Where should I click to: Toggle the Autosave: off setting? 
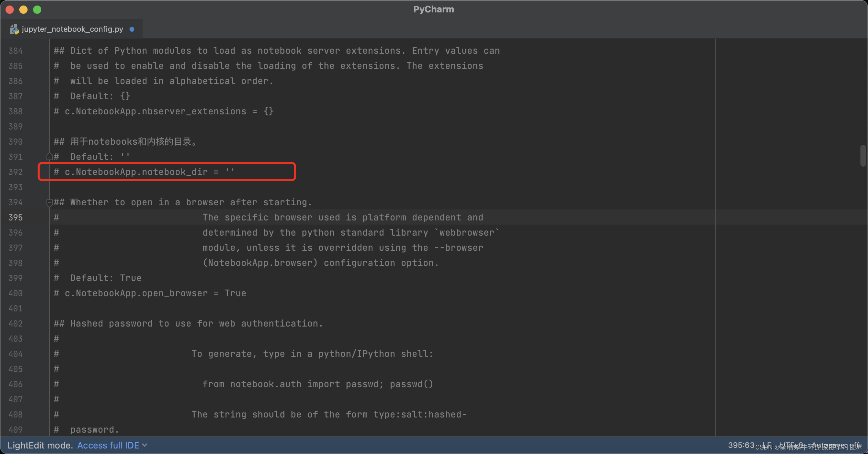(835, 445)
